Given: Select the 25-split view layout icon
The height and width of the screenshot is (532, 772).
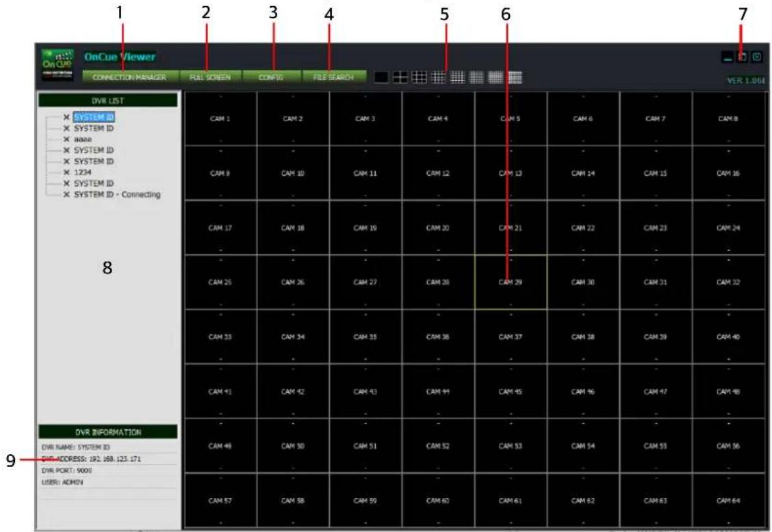Looking at the screenshot, I should (457, 77).
